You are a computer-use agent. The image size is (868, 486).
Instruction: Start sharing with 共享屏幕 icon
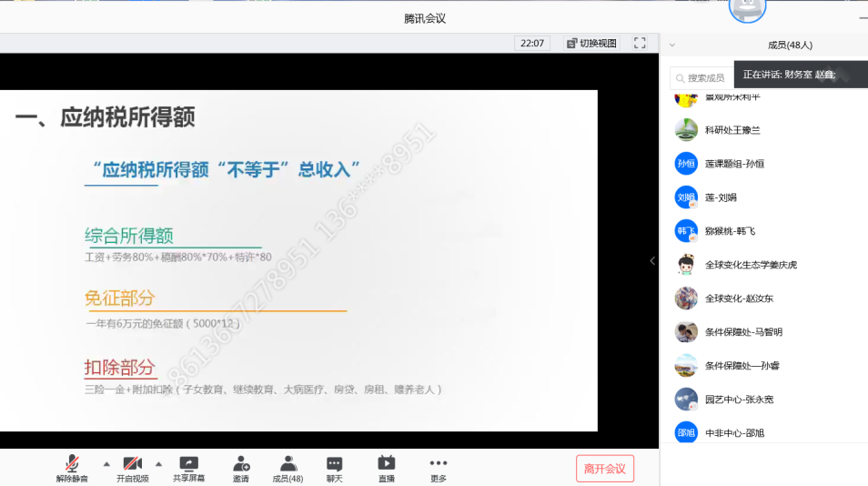click(x=188, y=468)
